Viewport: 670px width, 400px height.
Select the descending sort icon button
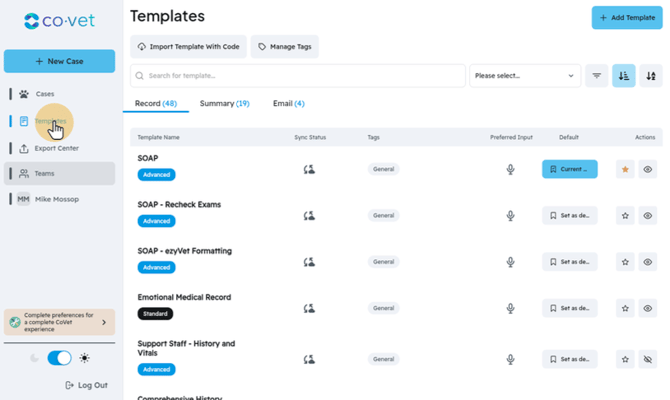tap(623, 76)
